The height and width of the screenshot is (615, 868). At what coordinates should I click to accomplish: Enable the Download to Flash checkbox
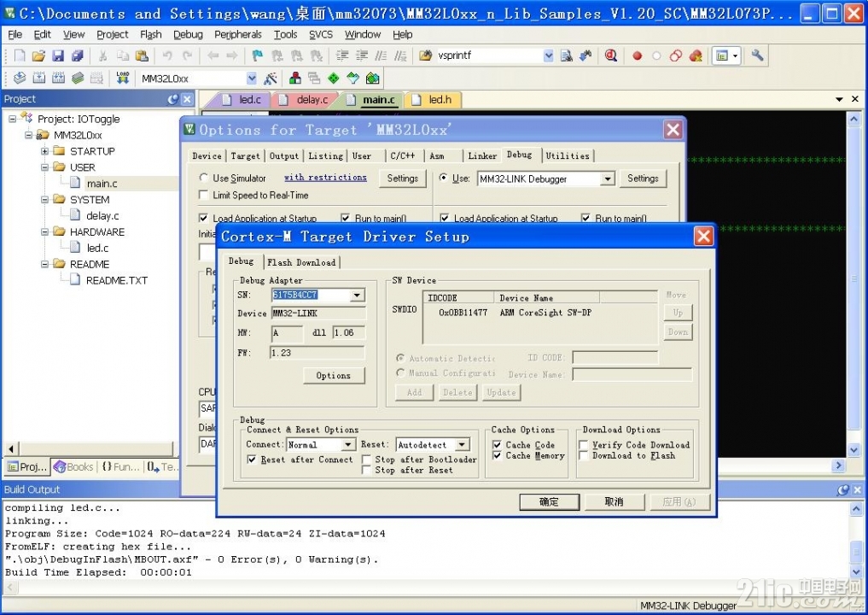pyautogui.click(x=584, y=455)
